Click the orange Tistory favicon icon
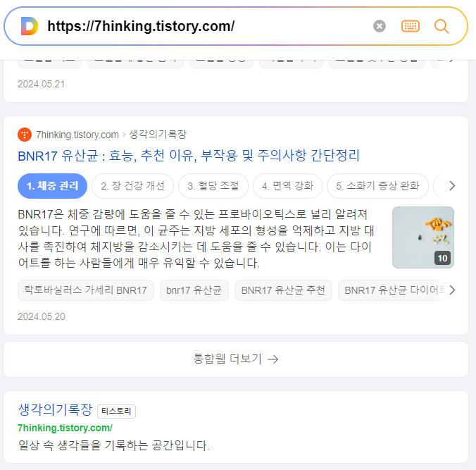Image resolution: width=476 pixels, height=470 pixels. [x=25, y=135]
